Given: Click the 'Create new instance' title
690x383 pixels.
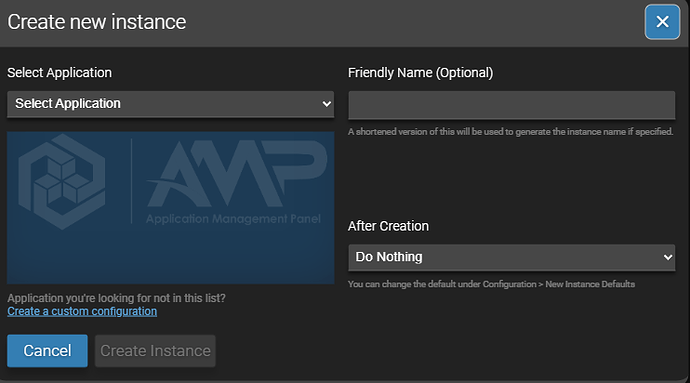Looking at the screenshot, I should (97, 22).
